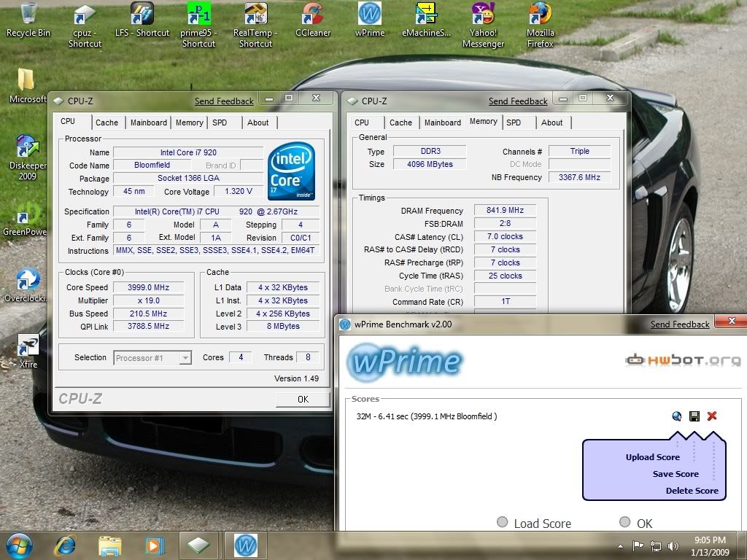Select the OK radio button in wPrime
Viewport: 747px width, 560px height.
point(625,522)
